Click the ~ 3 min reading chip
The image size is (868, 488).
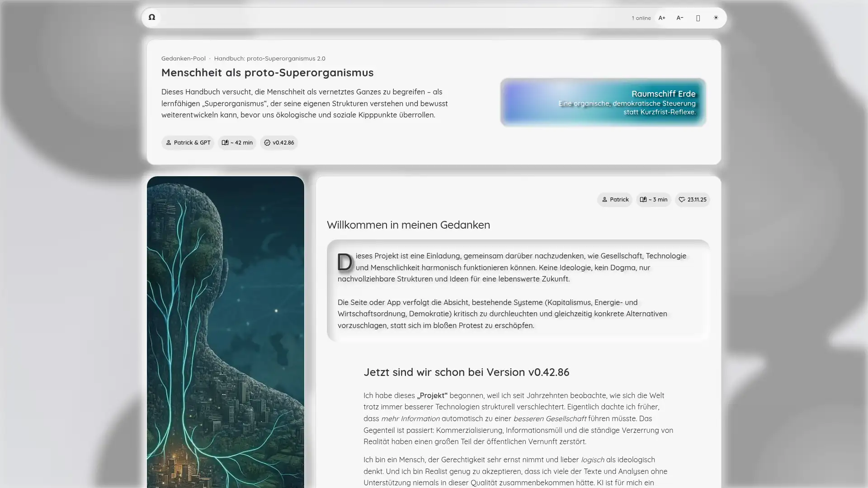click(x=653, y=200)
